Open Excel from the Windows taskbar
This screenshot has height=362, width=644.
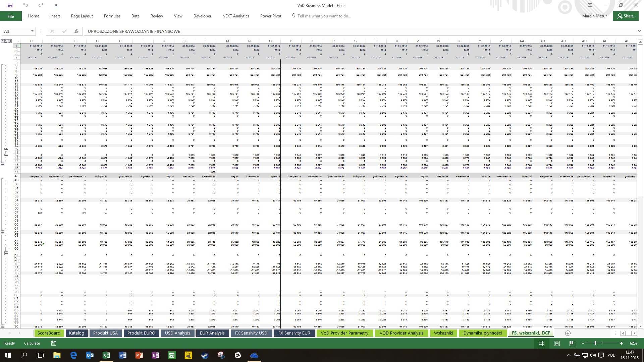[x=106, y=355]
